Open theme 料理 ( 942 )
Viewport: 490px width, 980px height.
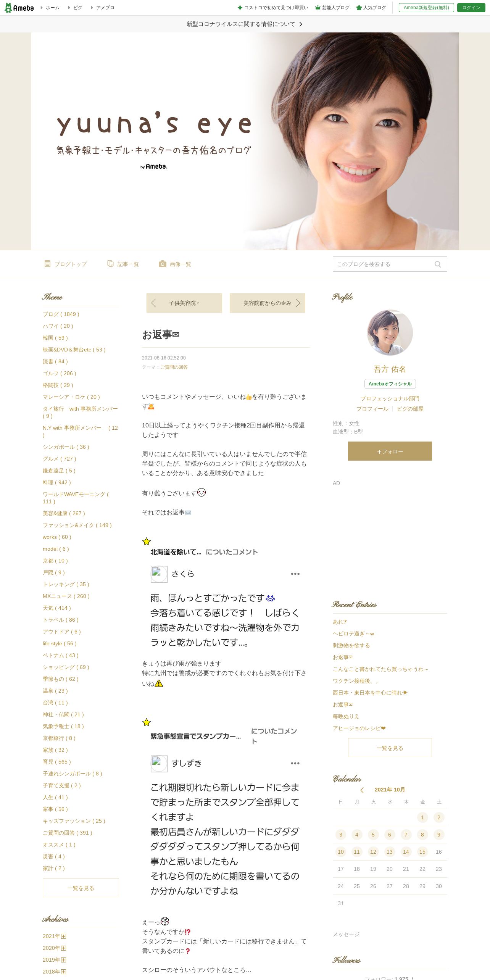[x=57, y=482]
